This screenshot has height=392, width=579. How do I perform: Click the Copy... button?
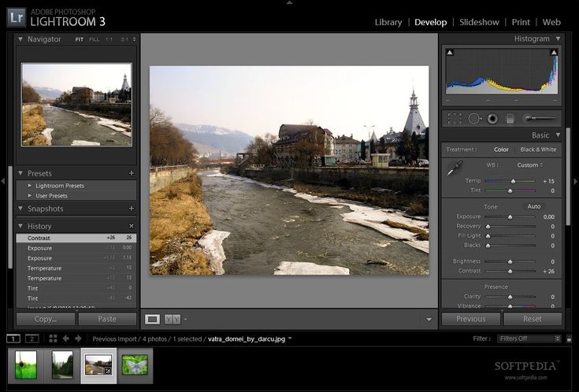tap(46, 319)
